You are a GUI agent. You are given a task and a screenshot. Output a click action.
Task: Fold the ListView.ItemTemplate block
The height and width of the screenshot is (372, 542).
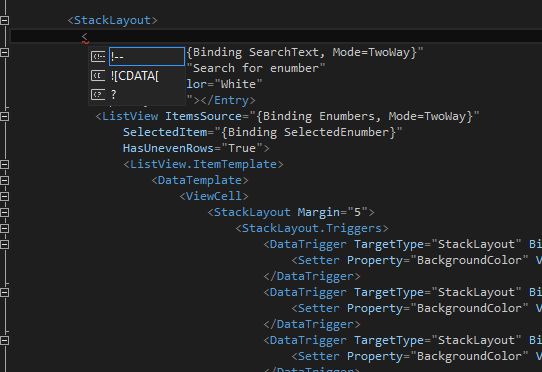point(4,164)
